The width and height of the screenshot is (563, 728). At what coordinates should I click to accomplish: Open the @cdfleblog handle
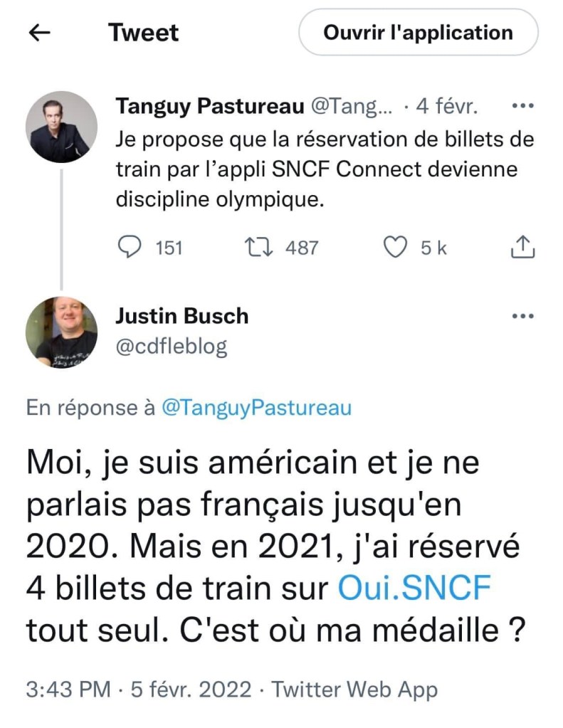click(171, 347)
